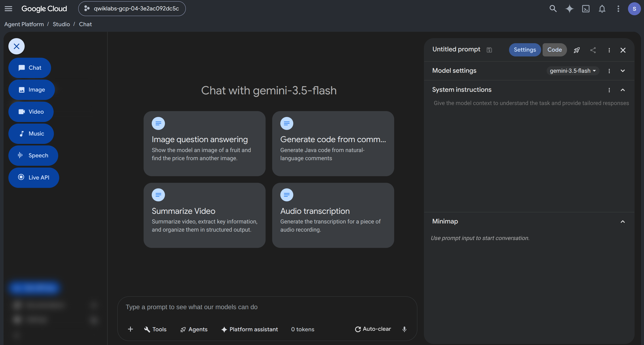
Task: Click the Agents button in prompt bar
Action: (194, 329)
